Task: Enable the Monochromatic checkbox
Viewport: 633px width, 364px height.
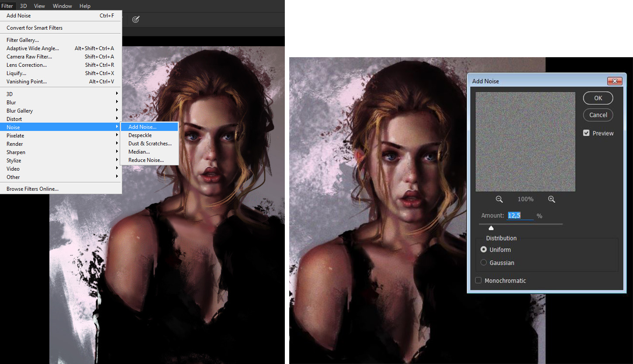Action: [478, 281]
